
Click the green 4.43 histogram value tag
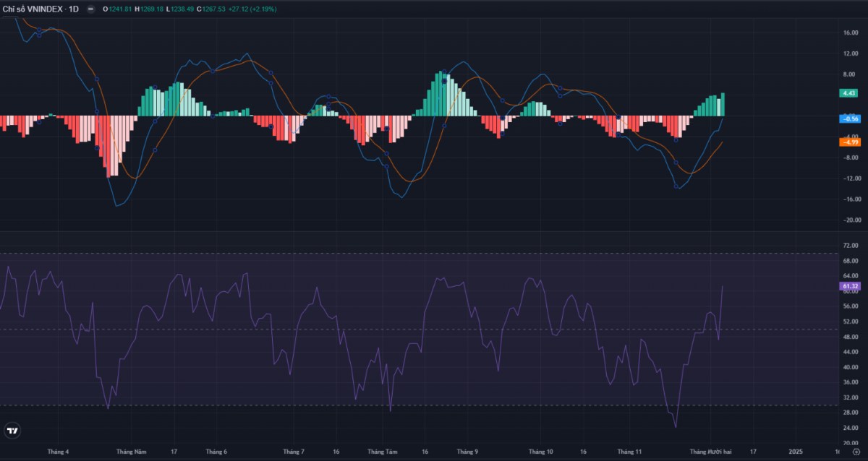click(x=849, y=93)
